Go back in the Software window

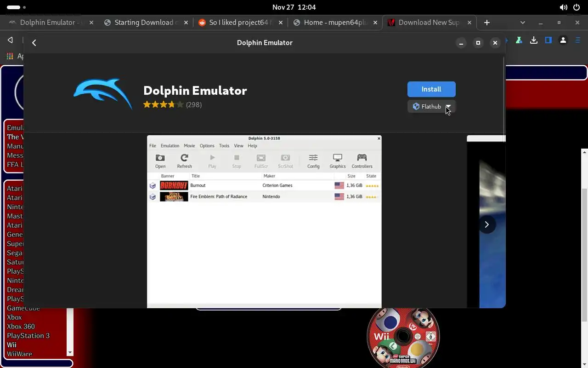(34, 43)
